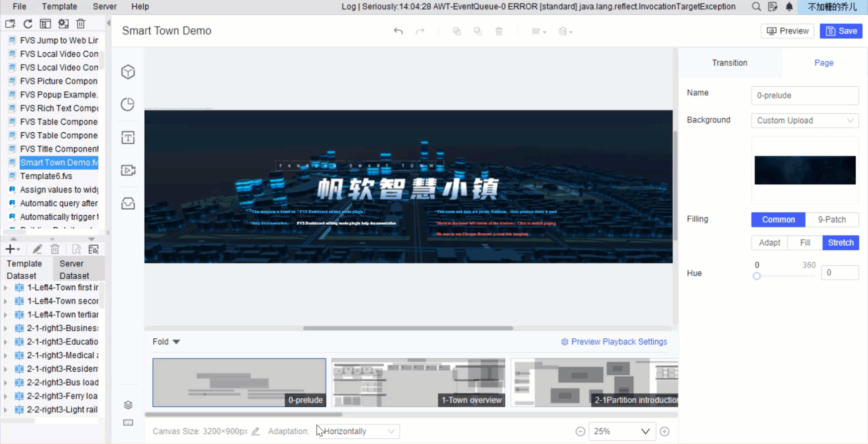This screenshot has width=868, height=444.
Task: Open the inbox-style component icon
Action: (128, 203)
